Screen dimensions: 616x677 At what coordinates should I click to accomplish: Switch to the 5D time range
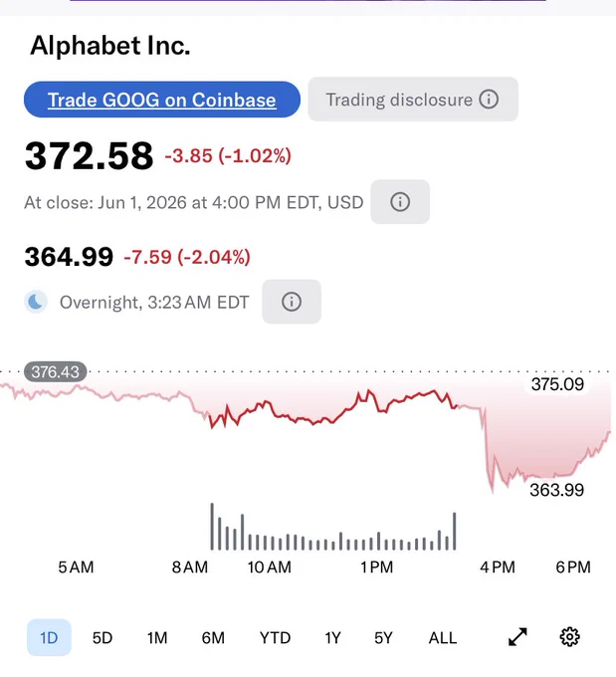pos(103,638)
